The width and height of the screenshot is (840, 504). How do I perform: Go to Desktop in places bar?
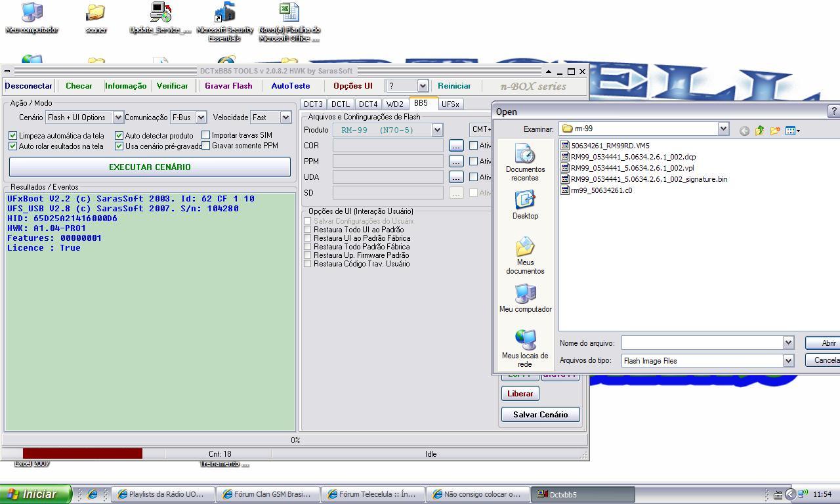click(x=525, y=205)
